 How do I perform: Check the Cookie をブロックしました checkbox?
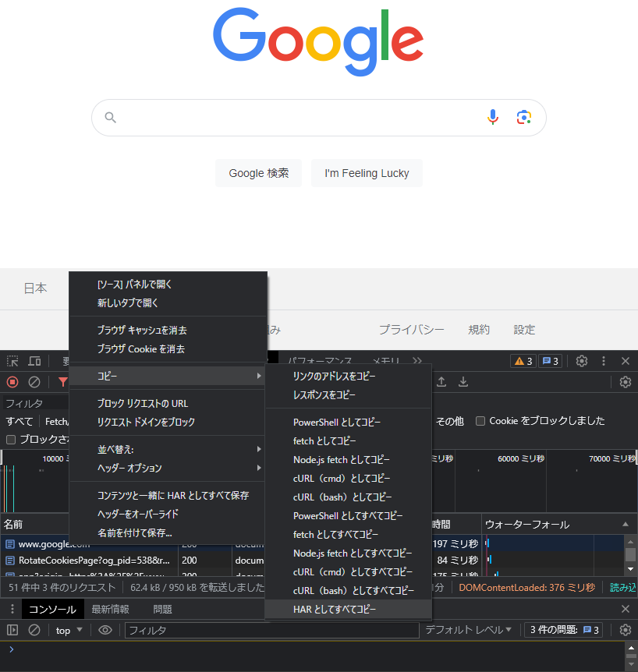[x=480, y=421]
